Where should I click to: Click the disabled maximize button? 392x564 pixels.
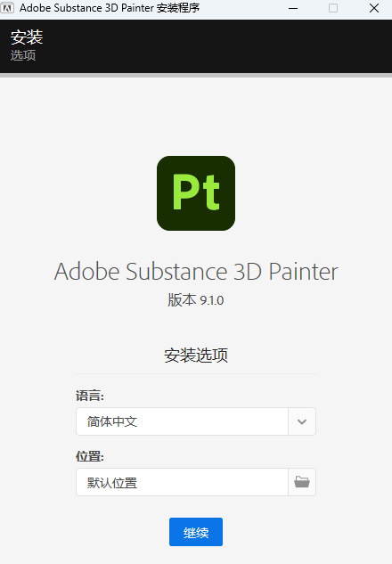(333, 8)
